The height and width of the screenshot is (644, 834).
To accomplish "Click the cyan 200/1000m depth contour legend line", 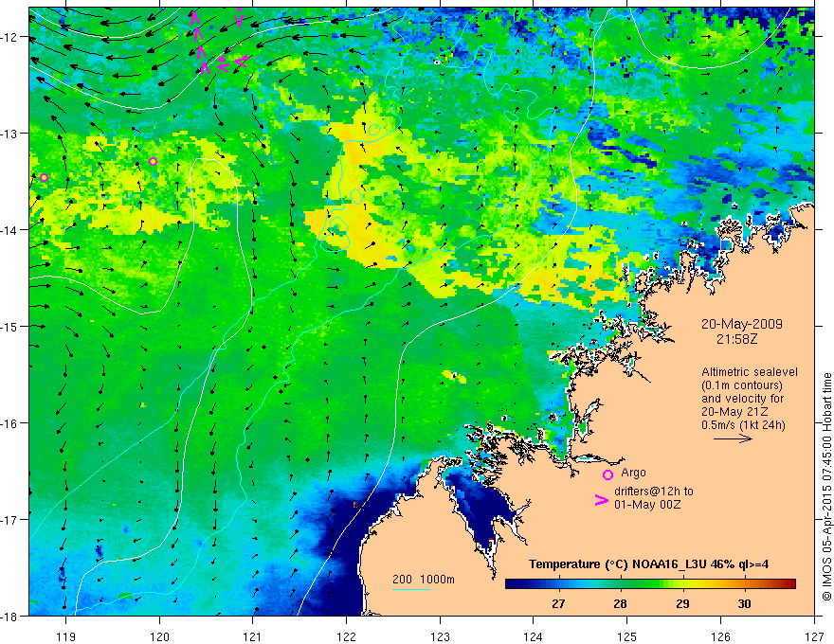I will (x=410, y=589).
